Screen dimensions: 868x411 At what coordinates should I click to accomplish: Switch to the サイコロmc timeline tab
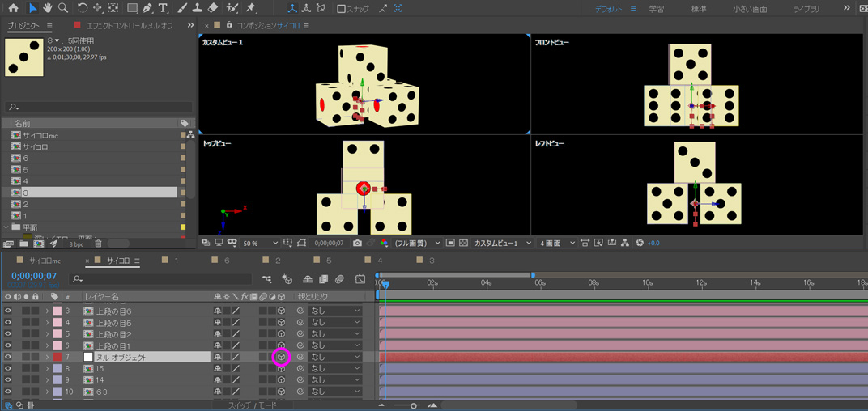(45, 261)
